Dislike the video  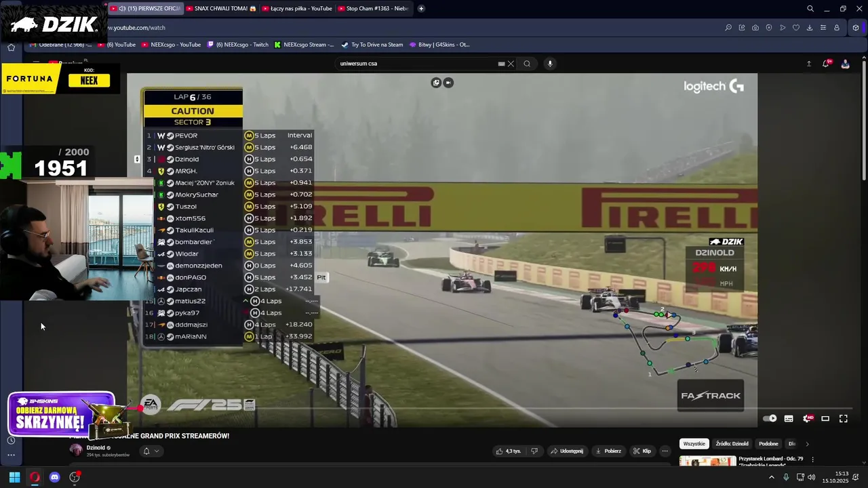pyautogui.click(x=534, y=451)
